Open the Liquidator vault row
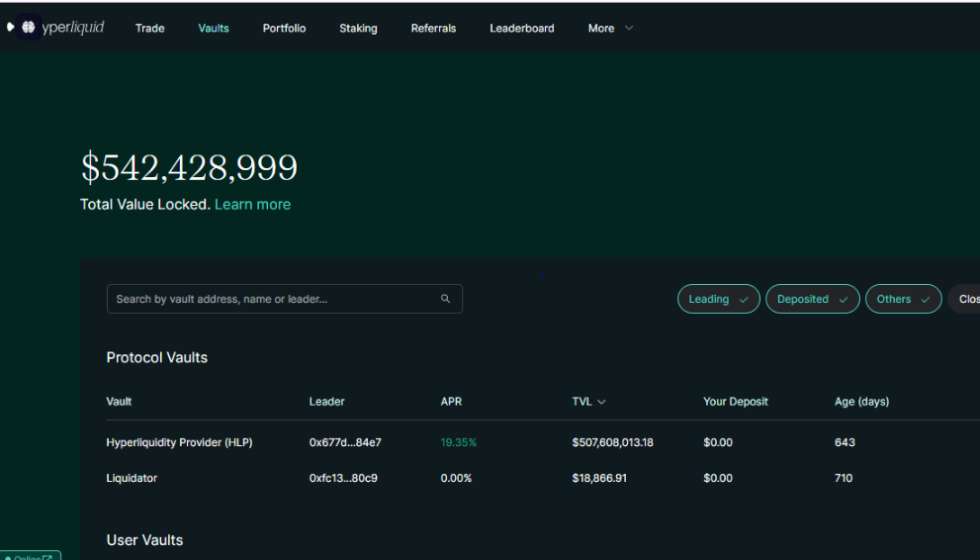 543,478
